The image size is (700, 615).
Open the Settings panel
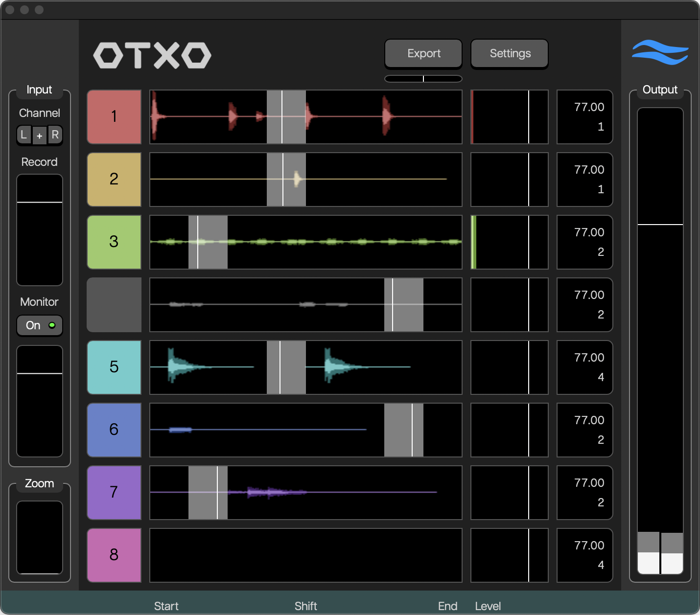coord(509,53)
